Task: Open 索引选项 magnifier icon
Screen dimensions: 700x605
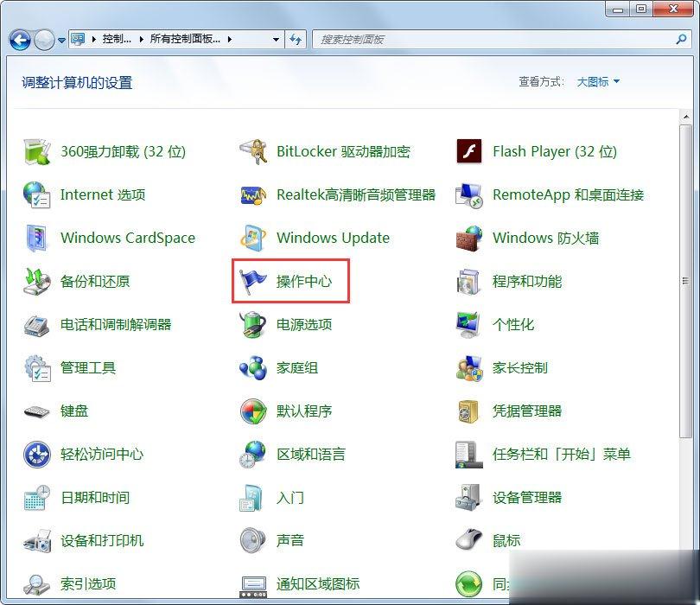Action: pos(37,583)
